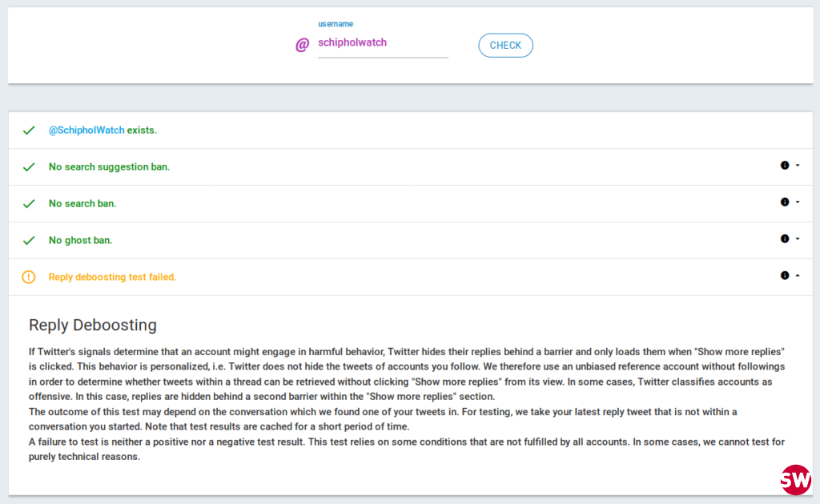Viewport: 820px width, 504px height.
Task: Click 'No ghost ban.' text
Action: tap(80, 240)
